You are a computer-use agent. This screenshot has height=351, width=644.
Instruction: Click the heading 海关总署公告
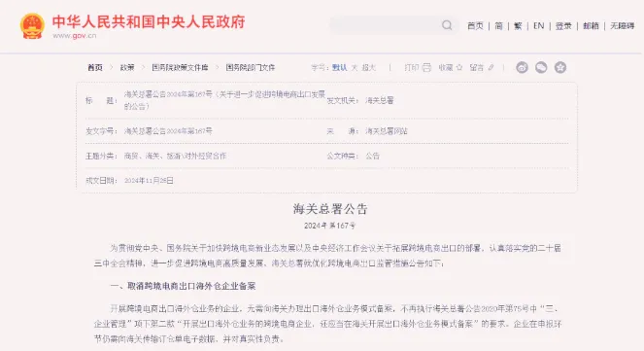(330, 209)
